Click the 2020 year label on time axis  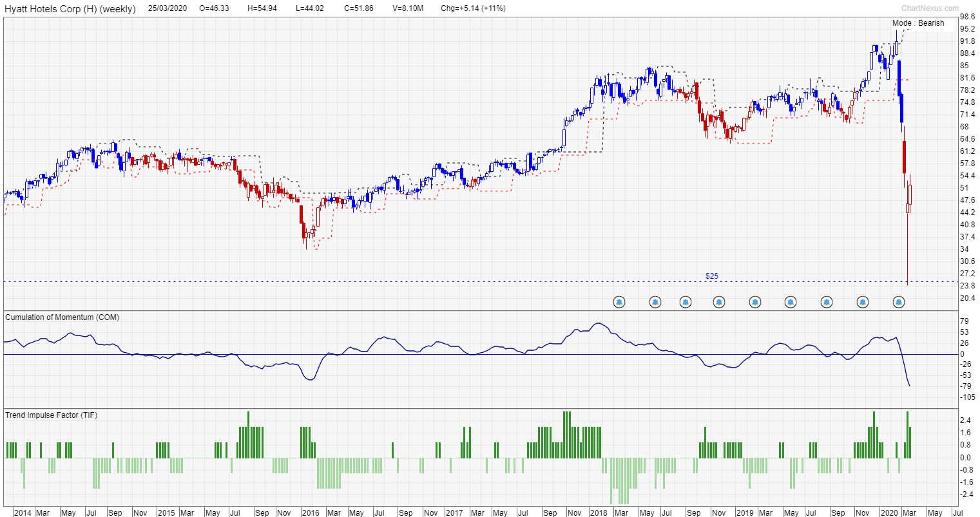coord(889,513)
